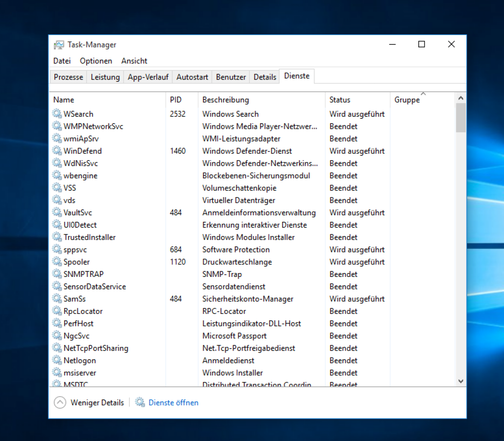Select the Windows Search description cell

[x=230, y=114]
